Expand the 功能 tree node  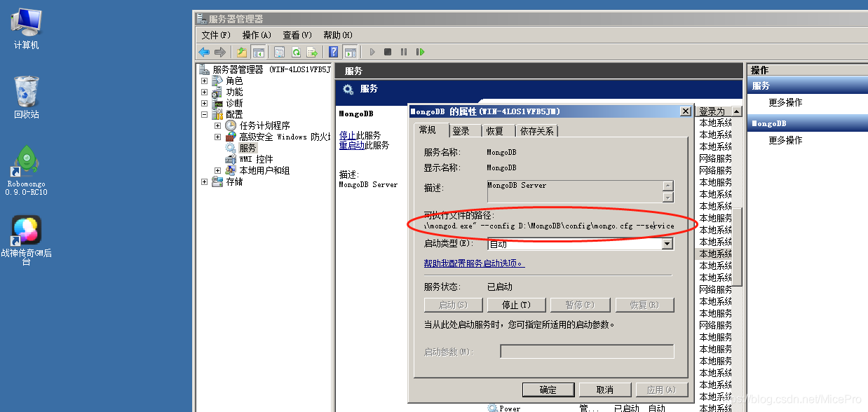coord(205,92)
